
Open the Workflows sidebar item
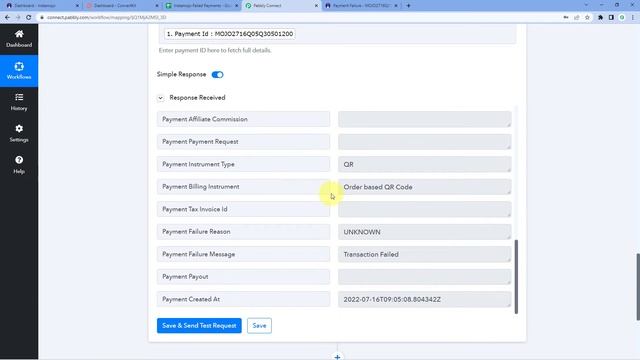[19, 71]
